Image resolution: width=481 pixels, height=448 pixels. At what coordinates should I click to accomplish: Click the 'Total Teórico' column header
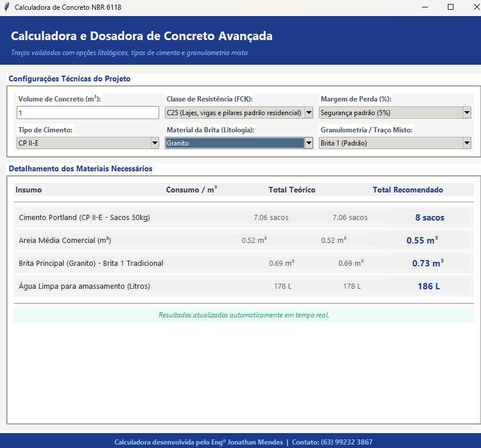[292, 190]
